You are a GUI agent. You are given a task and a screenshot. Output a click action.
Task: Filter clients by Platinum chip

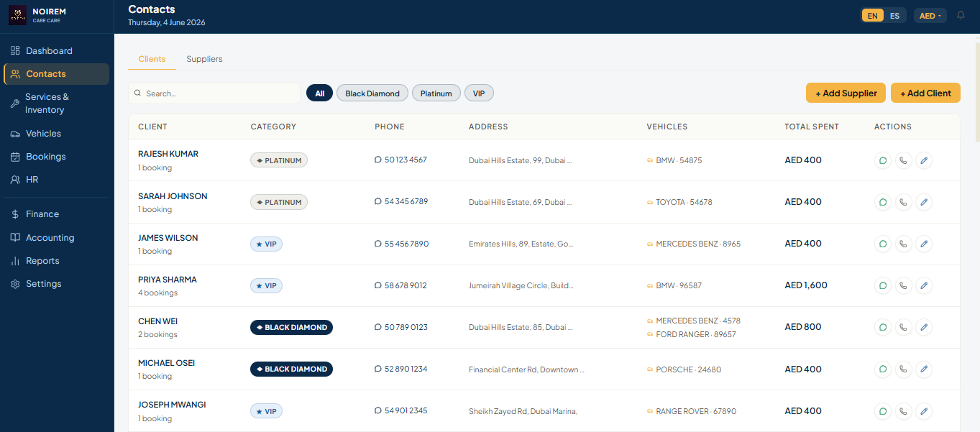(x=436, y=93)
